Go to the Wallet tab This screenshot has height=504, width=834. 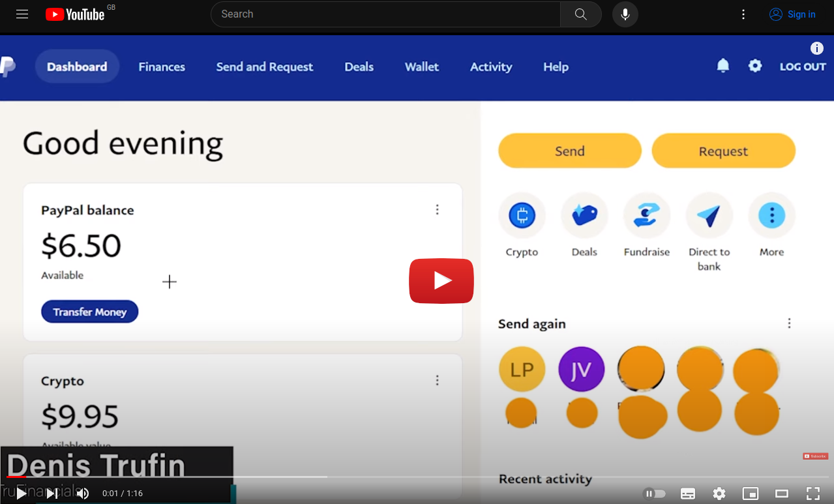421,67
